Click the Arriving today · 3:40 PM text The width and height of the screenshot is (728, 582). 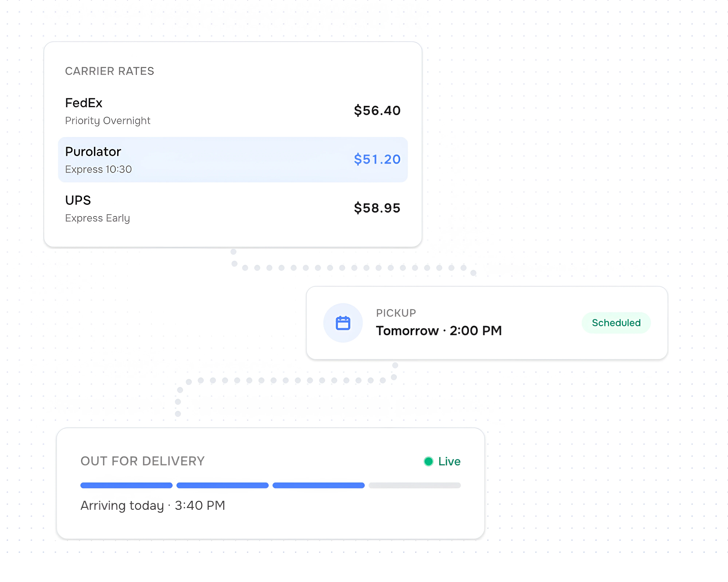coord(153,506)
